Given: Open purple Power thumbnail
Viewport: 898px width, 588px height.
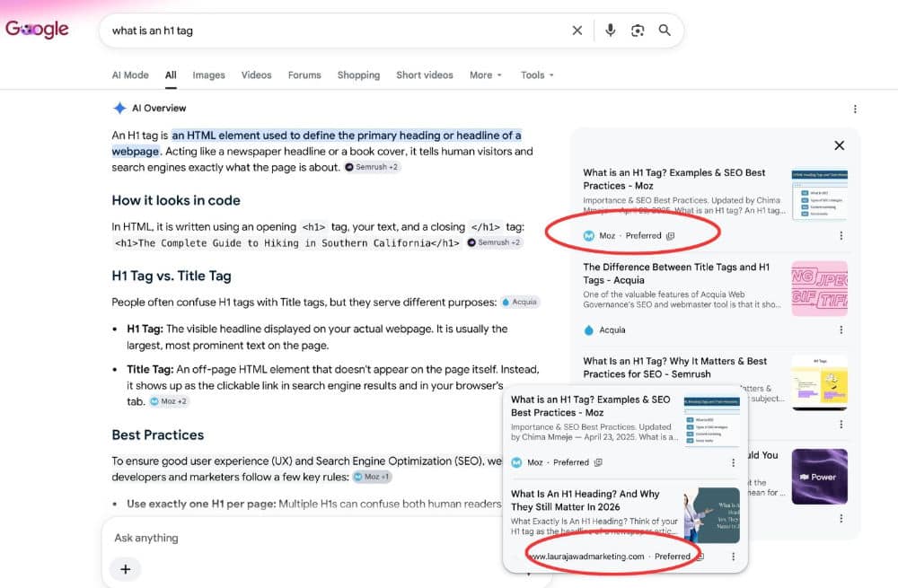Looking at the screenshot, I should coord(819,477).
